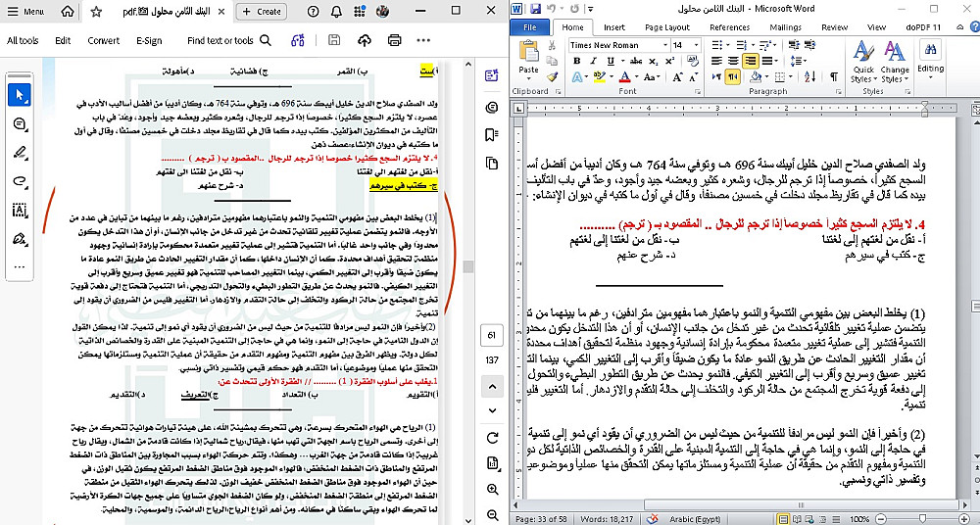980x525 pixels.
Task: Switch to Insert ribbon tab
Action: (614, 27)
